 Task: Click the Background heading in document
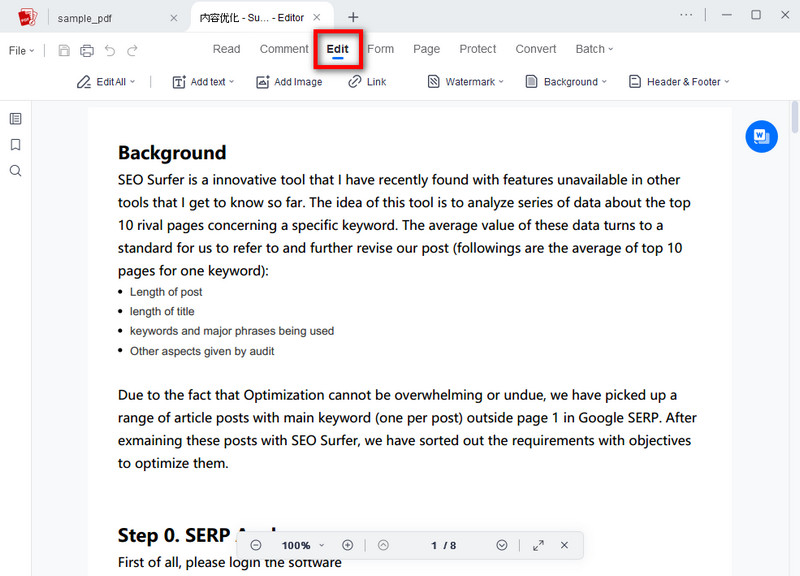(172, 153)
